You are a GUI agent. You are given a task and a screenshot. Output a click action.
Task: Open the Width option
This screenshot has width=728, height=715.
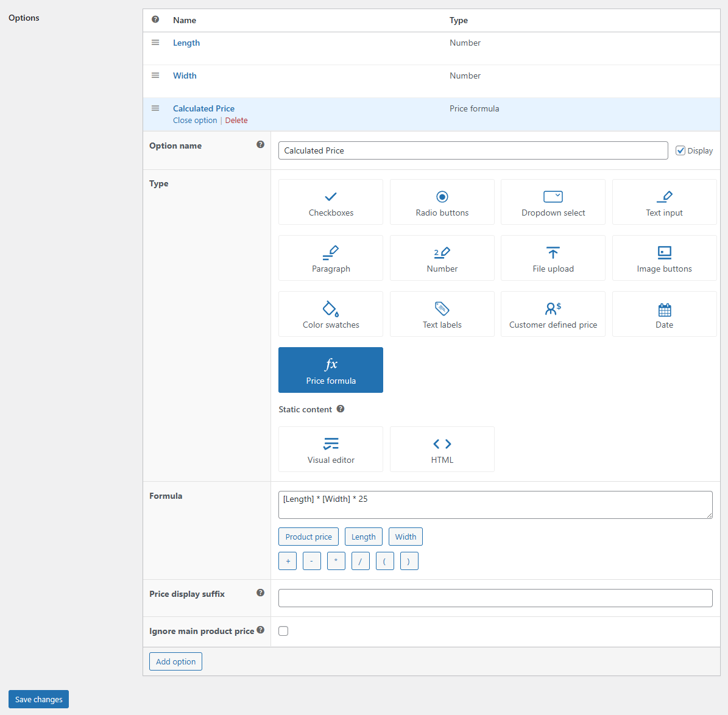click(x=185, y=76)
